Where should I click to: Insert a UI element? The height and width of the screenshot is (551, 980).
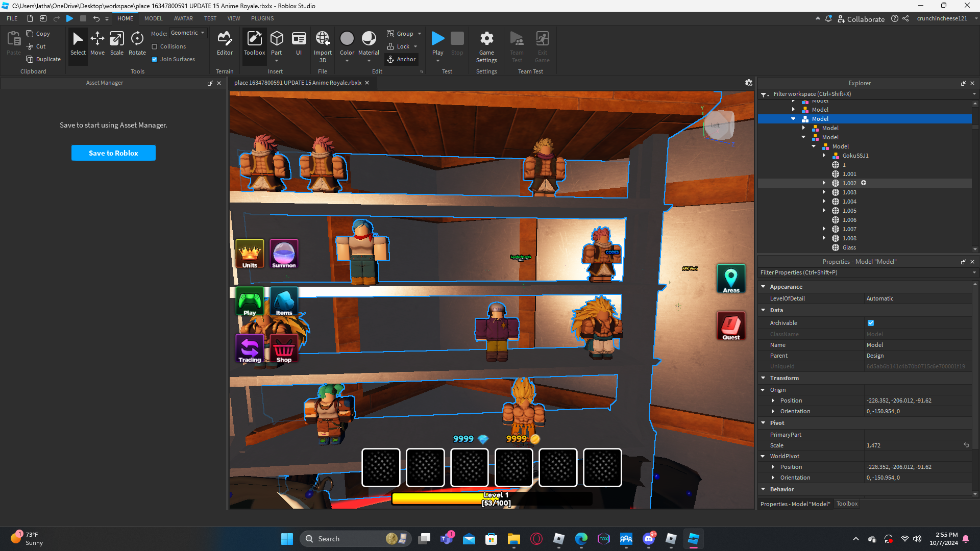(299, 43)
